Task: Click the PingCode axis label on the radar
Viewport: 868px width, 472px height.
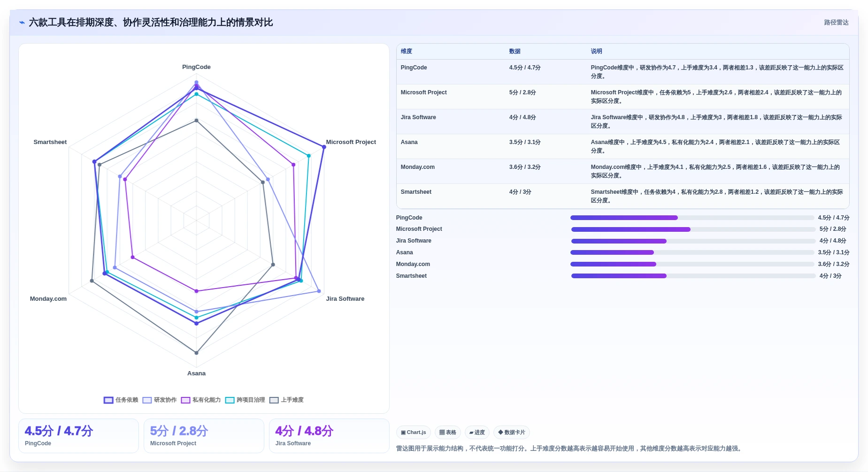Action: 196,67
